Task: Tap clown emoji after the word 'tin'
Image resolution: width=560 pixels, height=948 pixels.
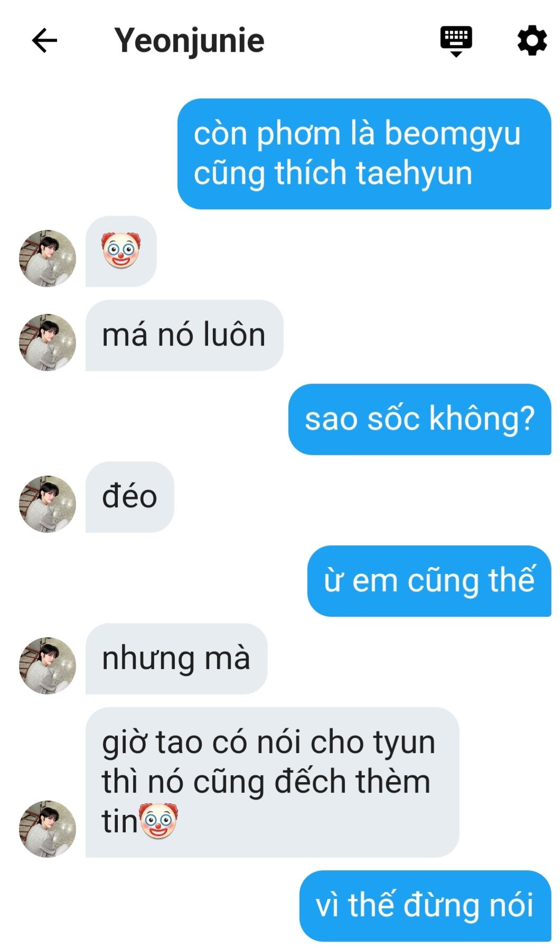Action: [158, 821]
